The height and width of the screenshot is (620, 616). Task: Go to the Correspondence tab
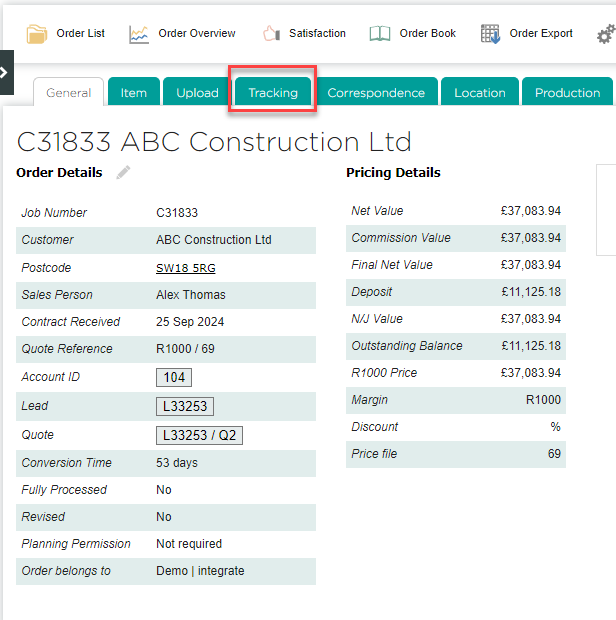pos(376,92)
